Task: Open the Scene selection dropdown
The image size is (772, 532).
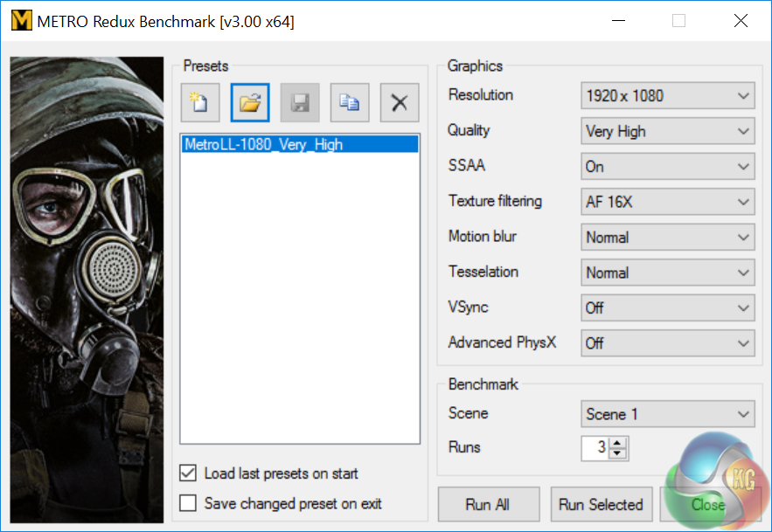Action: pyautogui.click(x=667, y=414)
